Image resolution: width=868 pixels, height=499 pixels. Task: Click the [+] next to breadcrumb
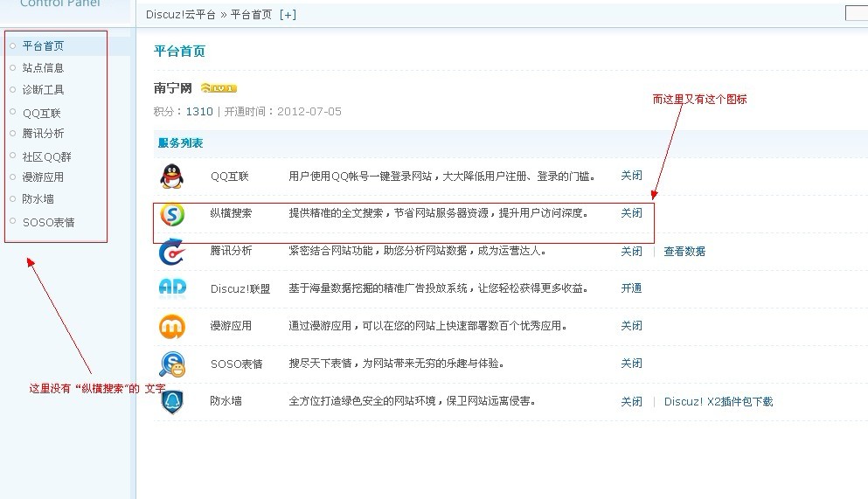(x=288, y=15)
